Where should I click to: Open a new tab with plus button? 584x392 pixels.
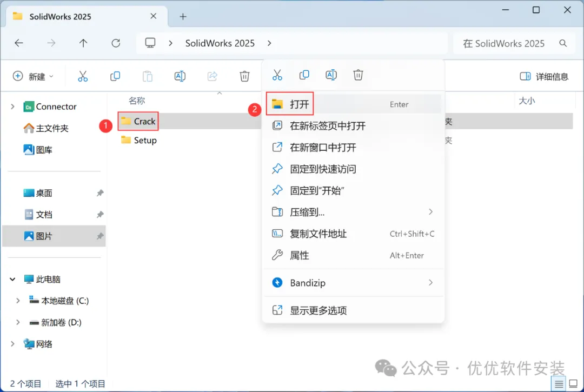click(x=183, y=16)
